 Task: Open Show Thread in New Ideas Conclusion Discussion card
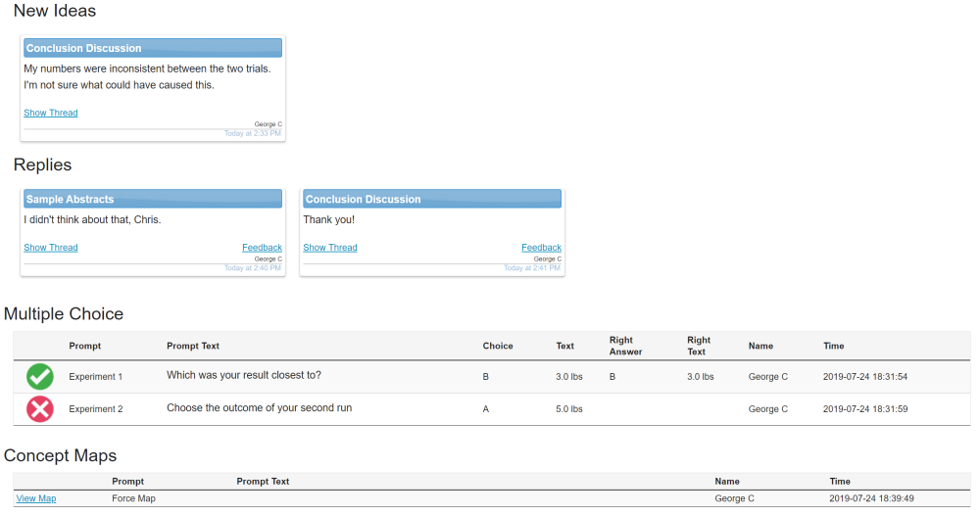pos(51,113)
